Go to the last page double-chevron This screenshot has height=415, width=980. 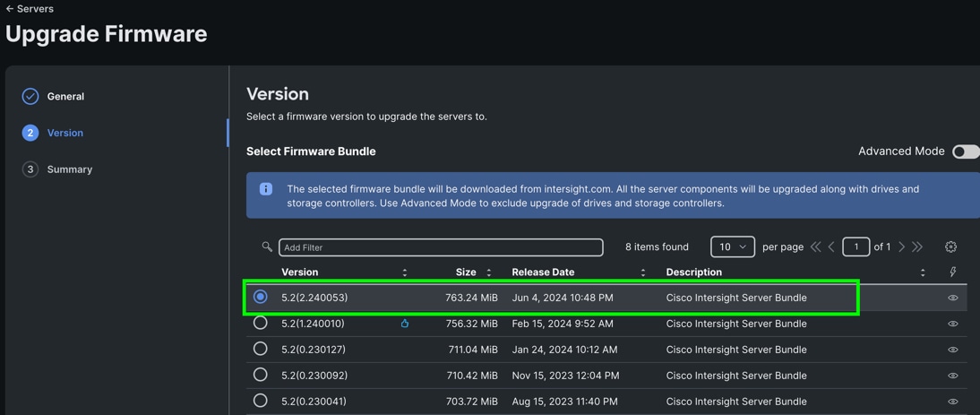tap(917, 246)
